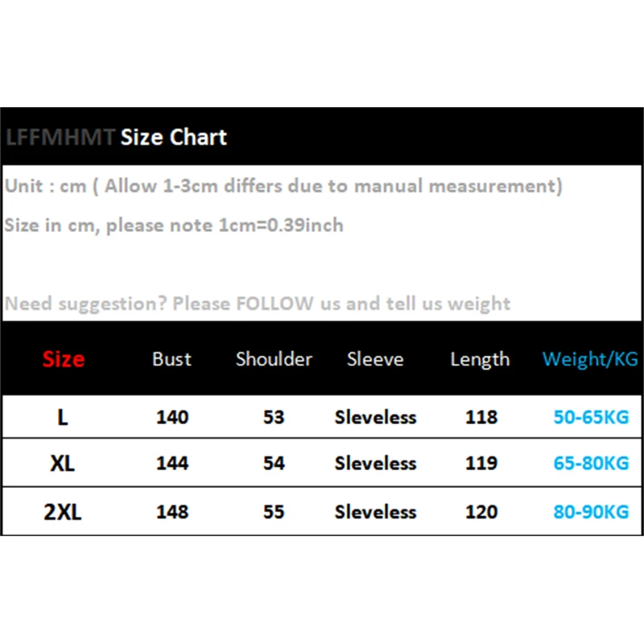Select the blue Weight/KG column header
Screen dimensions: 644x644
[x=590, y=359]
